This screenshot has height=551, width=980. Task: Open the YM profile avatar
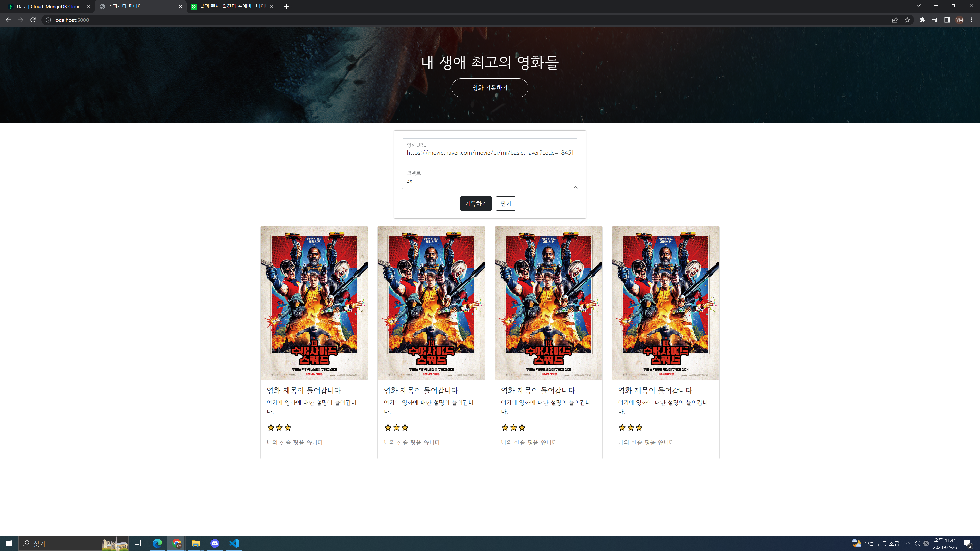coord(960,20)
